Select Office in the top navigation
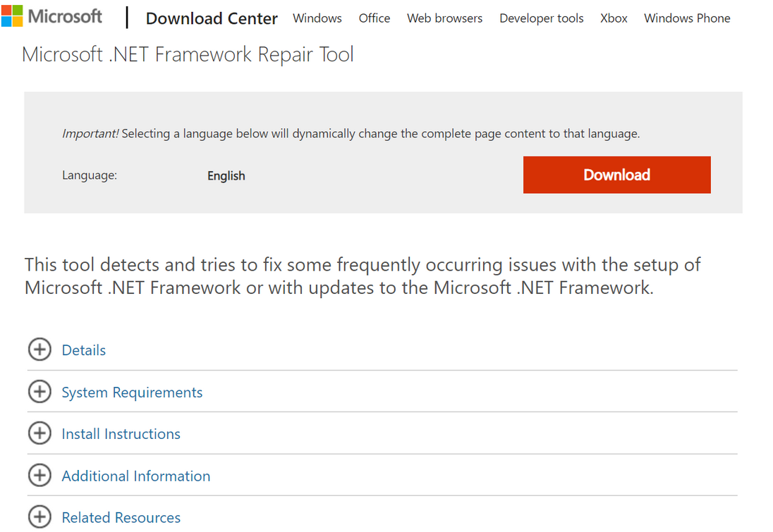Image resolution: width=773 pixels, height=532 pixels. (x=375, y=18)
